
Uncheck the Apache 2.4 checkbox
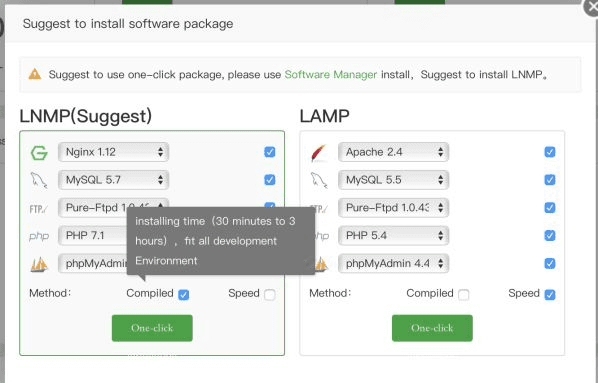(x=550, y=152)
